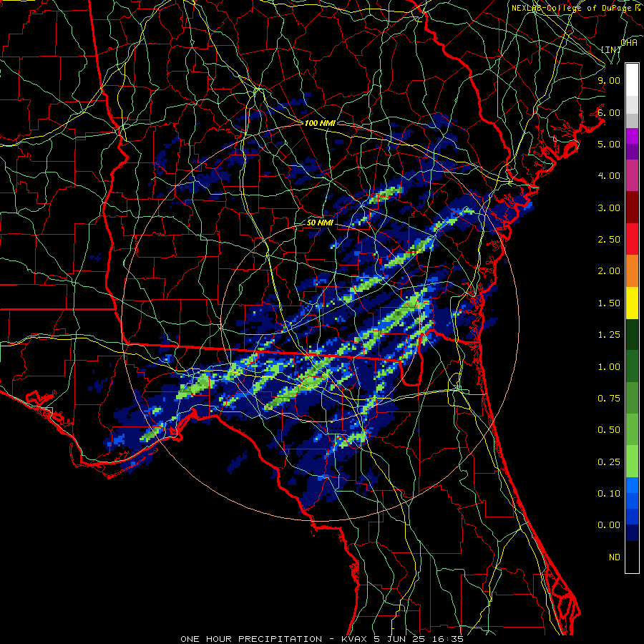Viewport: 644px width, 644px height.
Task: Click the pink swatch beside 4.00
Action: (632, 175)
